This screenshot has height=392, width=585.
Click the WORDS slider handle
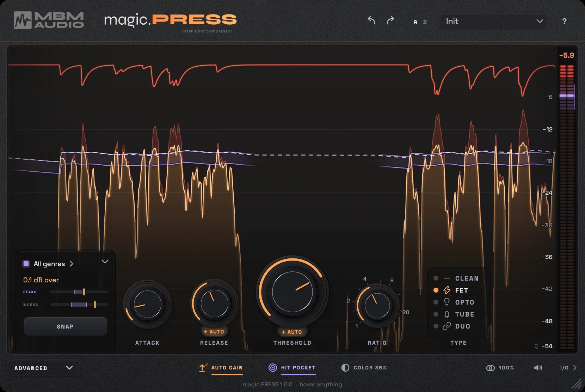95,305
